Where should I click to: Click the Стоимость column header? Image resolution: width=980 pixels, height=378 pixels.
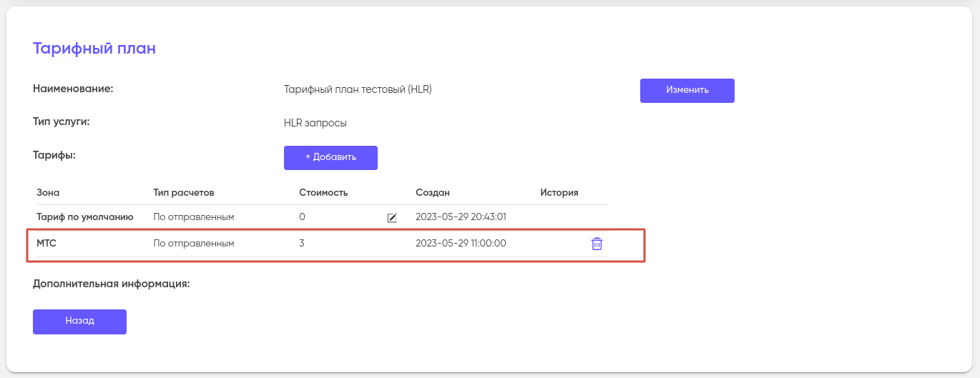(323, 193)
